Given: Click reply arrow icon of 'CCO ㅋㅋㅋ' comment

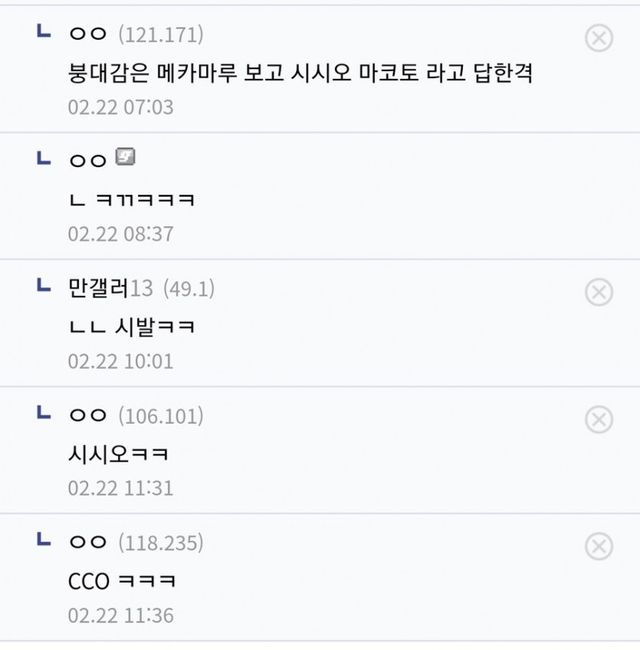Looking at the screenshot, I should 43,540.
